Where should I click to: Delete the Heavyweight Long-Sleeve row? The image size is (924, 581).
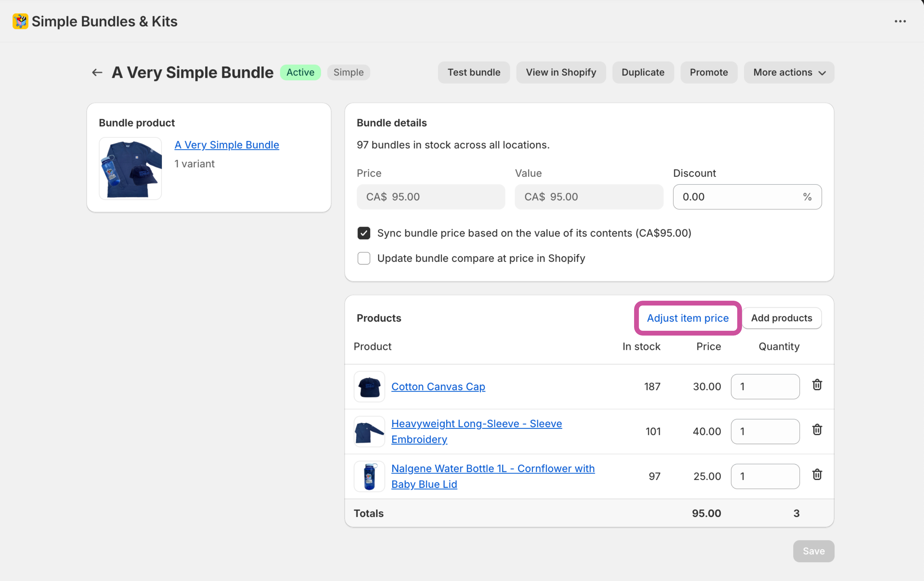[817, 429]
